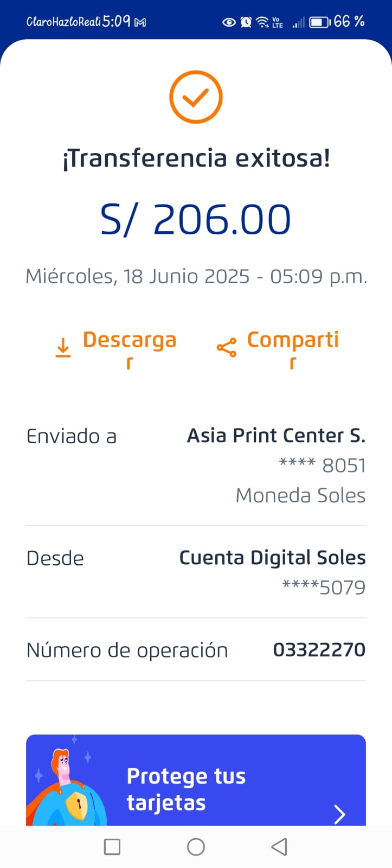392x868 pixels.
Task: Click the download arrow icon
Action: pyautogui.click(x=63, y=347)
